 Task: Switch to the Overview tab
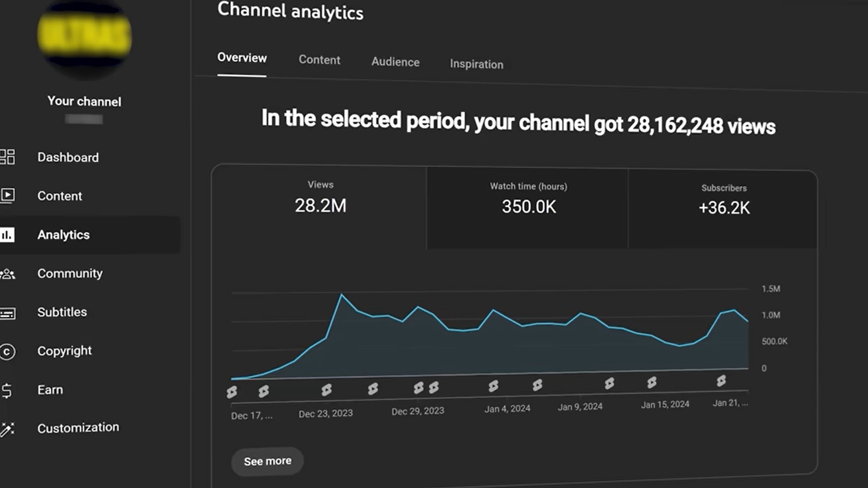tap(242, 58)
